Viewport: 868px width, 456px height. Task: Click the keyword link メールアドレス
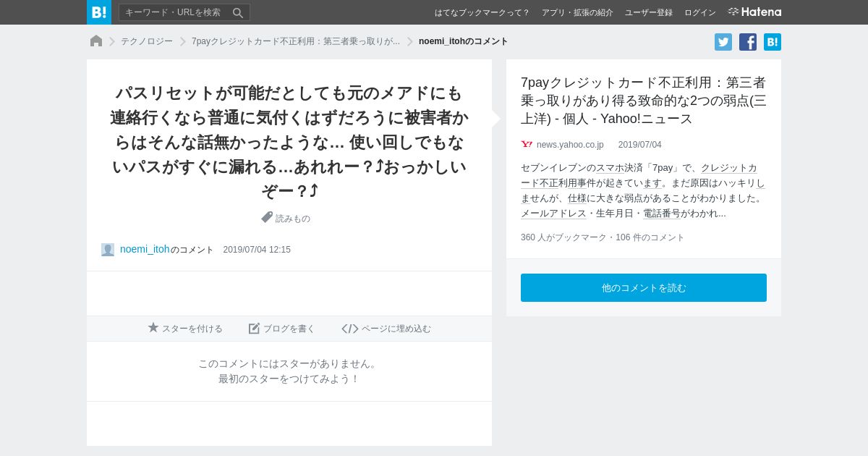coord(553,214)
